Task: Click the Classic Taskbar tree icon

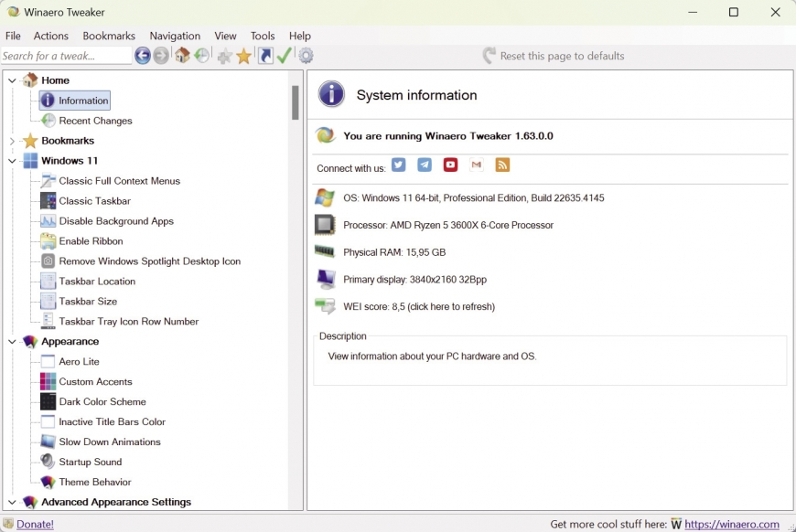Action: pos(48,201)
